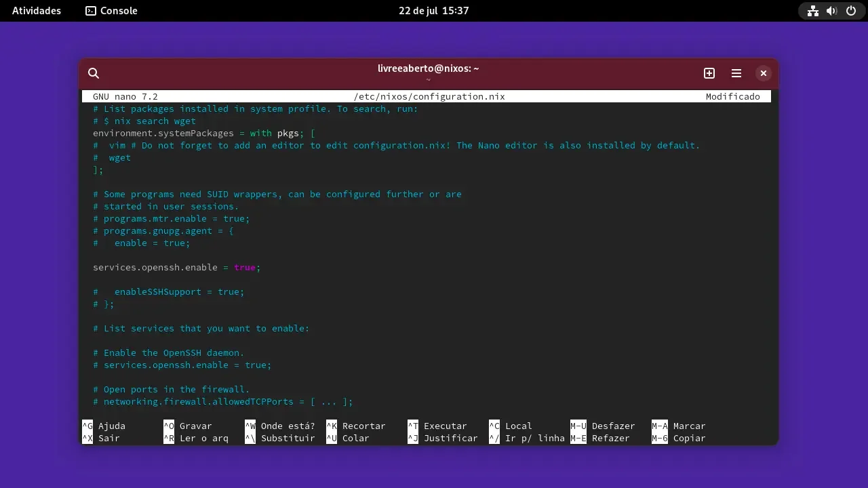The height and width of the screenshot is (488, 868).
Task: Click the M-E Refazer shortcut
Action: click(x=600, y=439)
